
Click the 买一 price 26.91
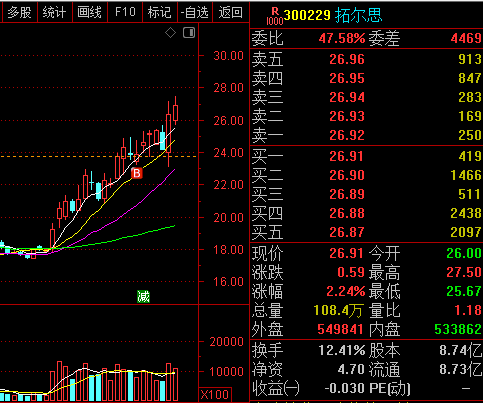click(x=347, y=156)
